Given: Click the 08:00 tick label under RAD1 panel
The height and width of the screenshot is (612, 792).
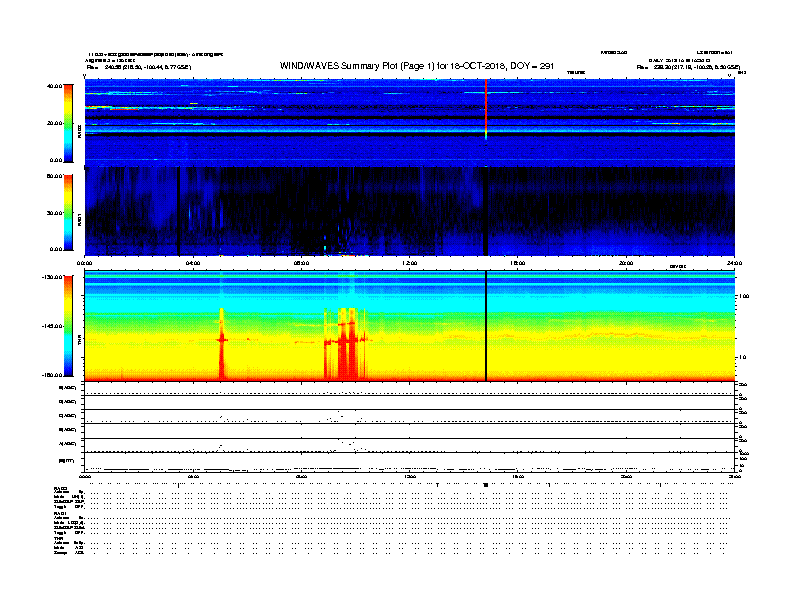Looking at the screenshot, I should (301, 263).
